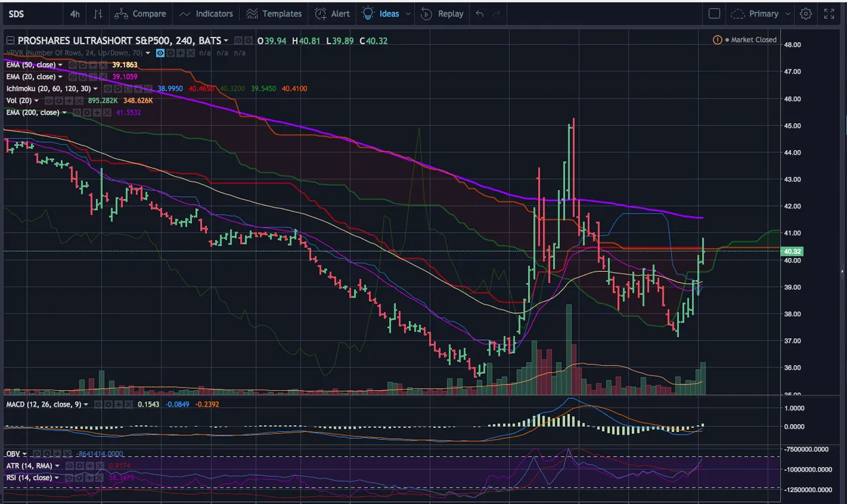Image resolution: width=847 pixels, height=504 pixels.
Task: Hide the OBV indicator
Action: pyautogui.click(x=37, y=454)
